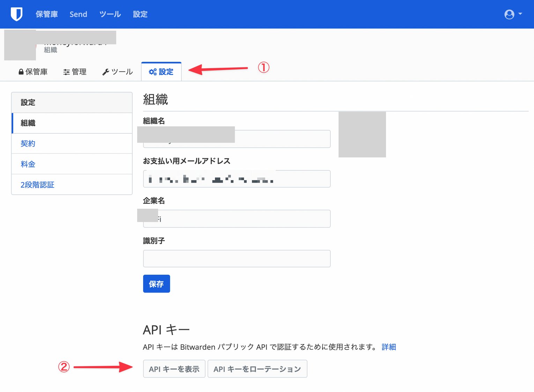
Task: Click the 識別子 field label
Action: coord(154,241)
